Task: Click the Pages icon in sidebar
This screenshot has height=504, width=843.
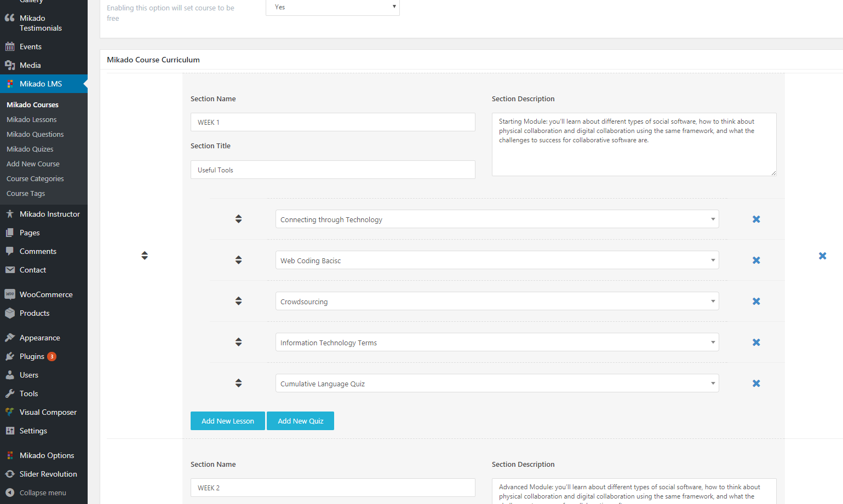Action: pyautogui.click(x=10, y=233)
